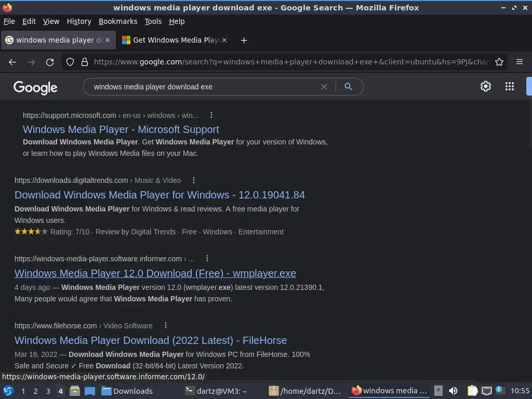Open removable media eject tray icon
The height and width of the screenshot is (399, 532).
pos(438,391)
